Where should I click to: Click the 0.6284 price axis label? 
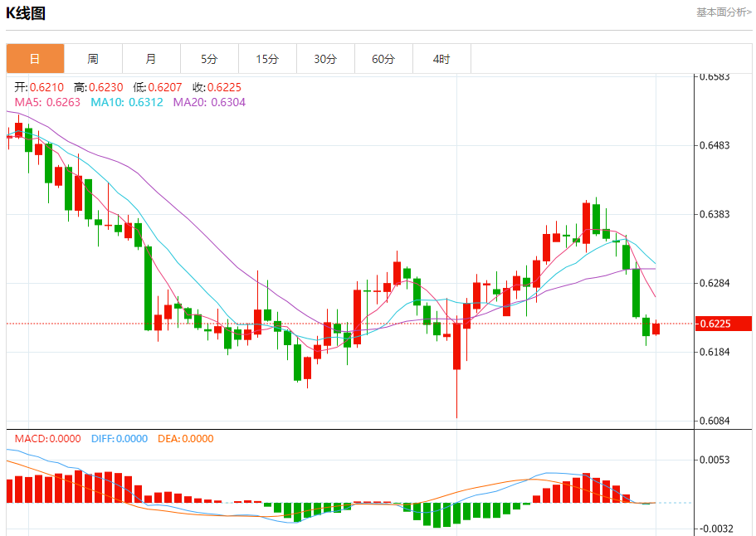point(715,283)
